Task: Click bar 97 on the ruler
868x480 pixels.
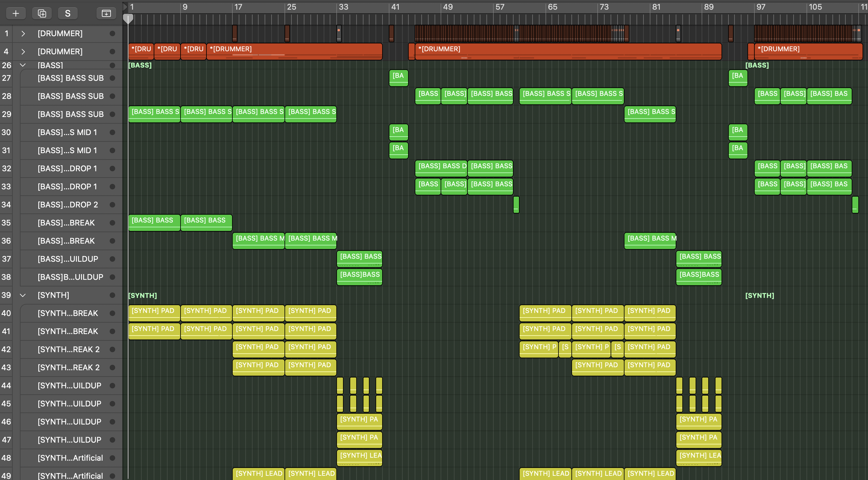Action: 760,7
